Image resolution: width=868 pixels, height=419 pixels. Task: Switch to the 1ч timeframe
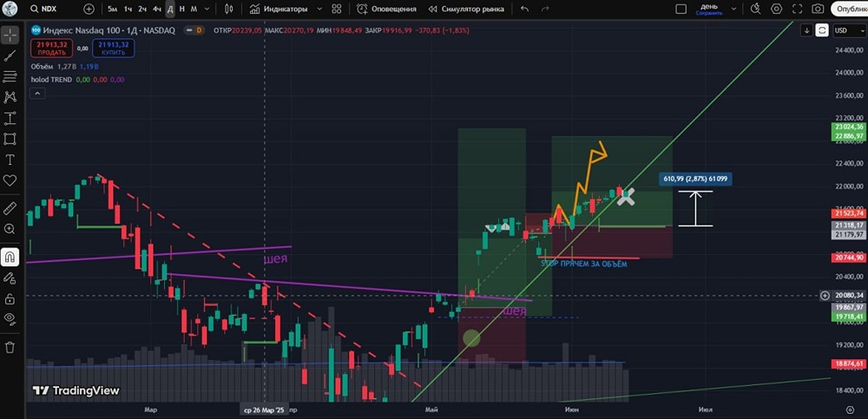(x=128, y=9)
